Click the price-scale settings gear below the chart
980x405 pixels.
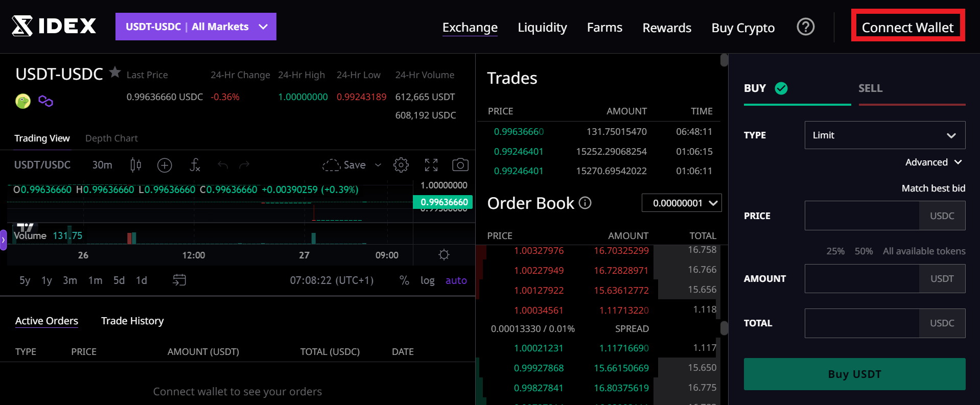pos(444,255)
